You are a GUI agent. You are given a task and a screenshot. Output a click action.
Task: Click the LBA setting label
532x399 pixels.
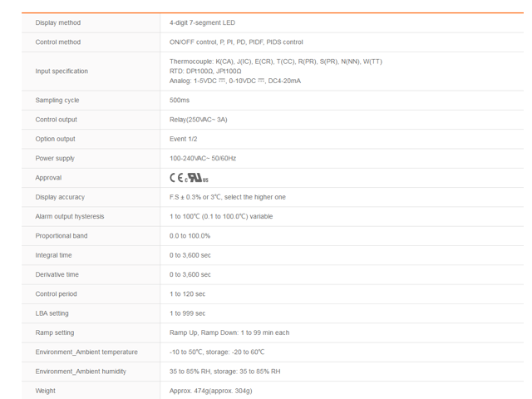pos(52,313)
